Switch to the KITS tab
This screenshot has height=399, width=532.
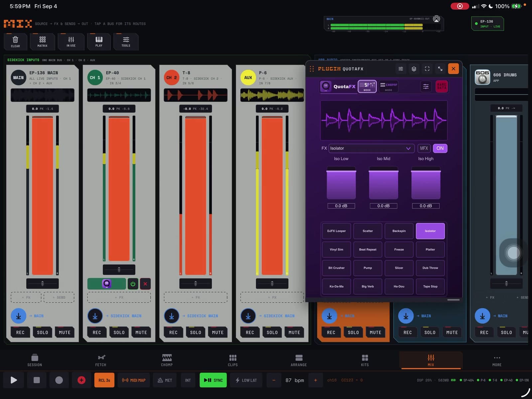tap(365, 360)
